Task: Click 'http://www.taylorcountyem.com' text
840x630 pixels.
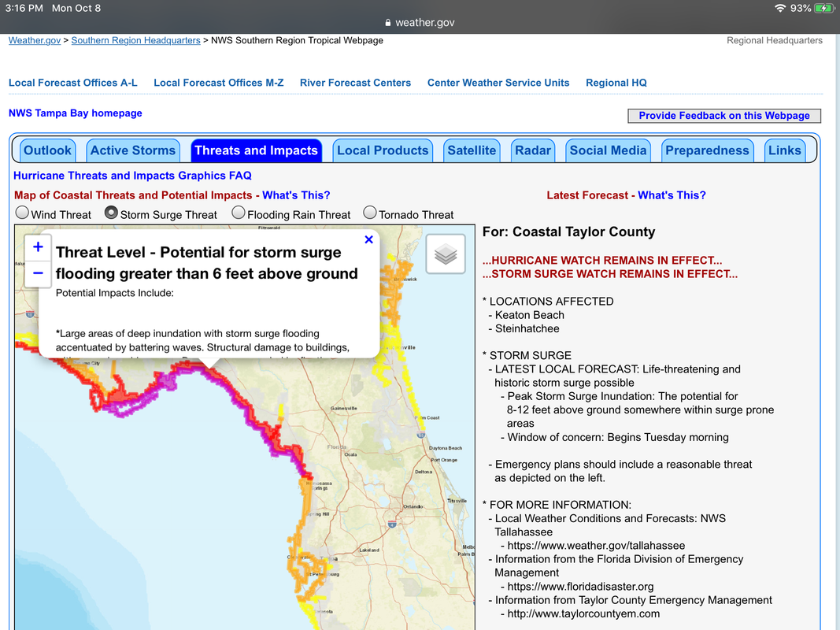Action: coord(583,614)
